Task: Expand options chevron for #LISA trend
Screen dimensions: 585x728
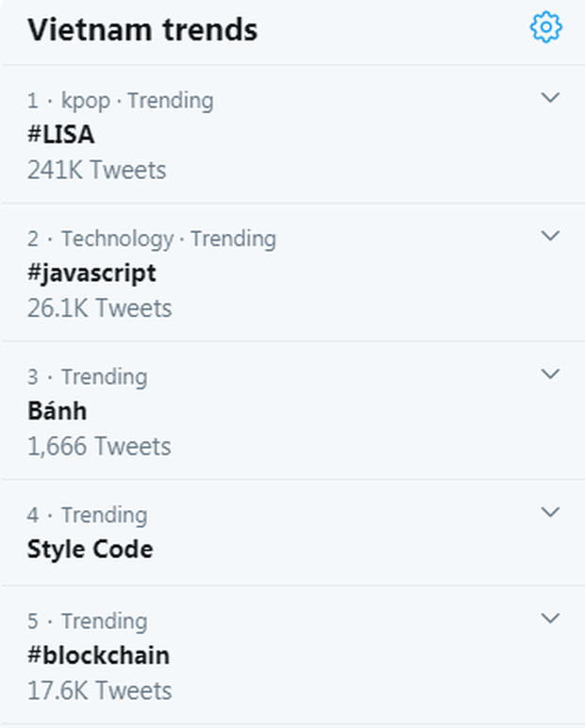Action: (x=550, y=97)
